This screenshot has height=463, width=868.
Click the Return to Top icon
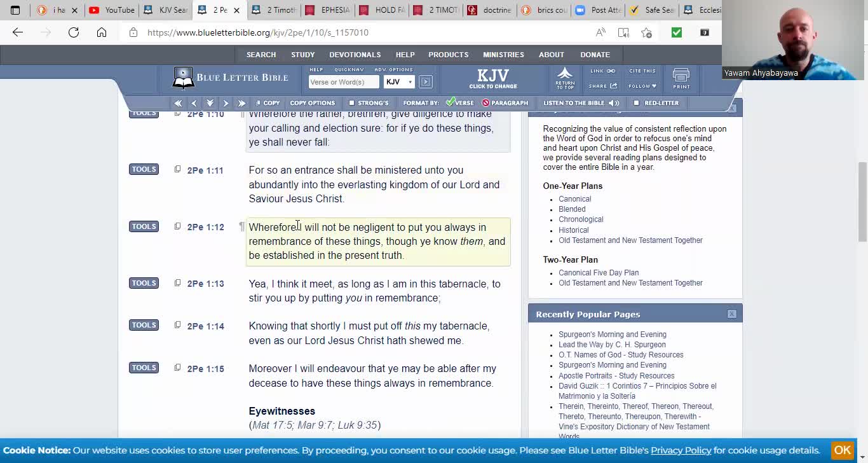(565, 78)
